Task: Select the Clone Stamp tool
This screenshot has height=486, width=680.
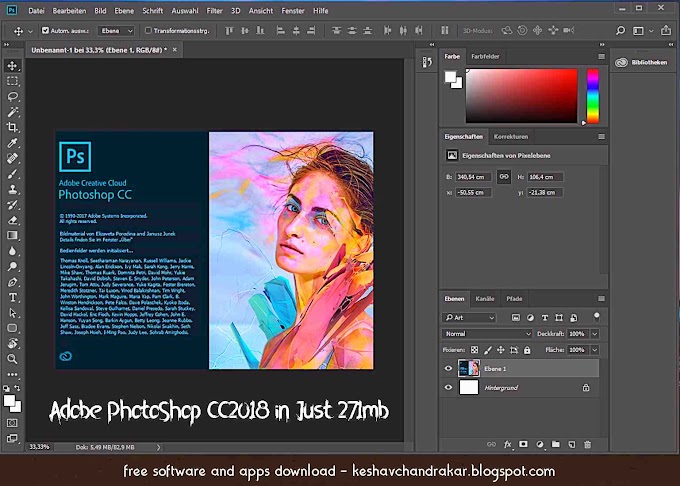Action: tap(12, 189)
